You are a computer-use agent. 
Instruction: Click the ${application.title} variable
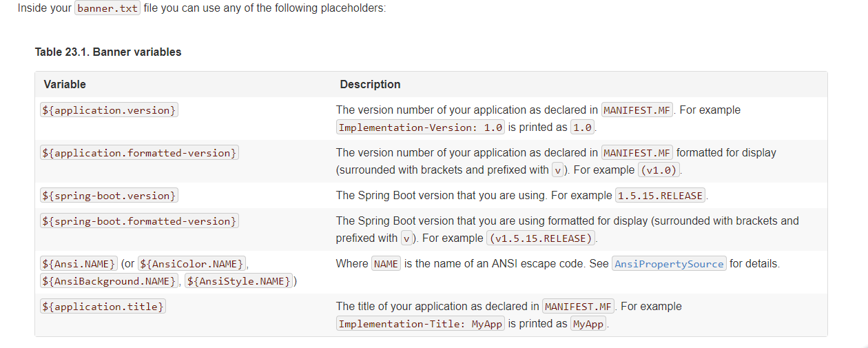coord(103,307)
